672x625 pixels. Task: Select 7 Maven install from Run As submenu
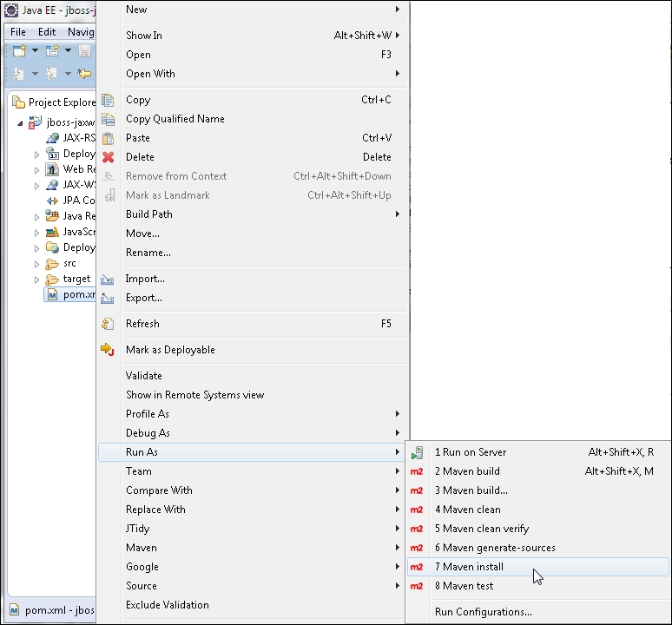pos(537,567)
